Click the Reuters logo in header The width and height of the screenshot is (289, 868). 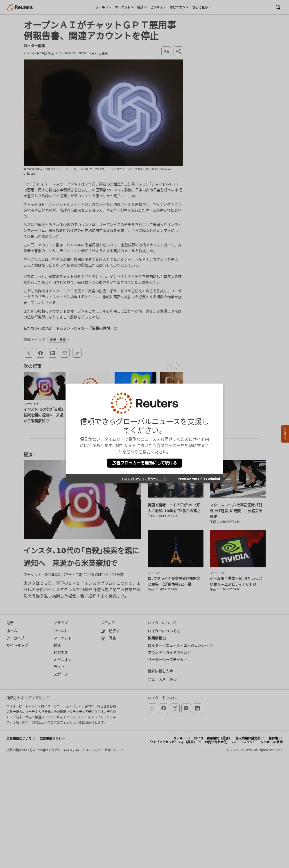[x=20, y=7]
